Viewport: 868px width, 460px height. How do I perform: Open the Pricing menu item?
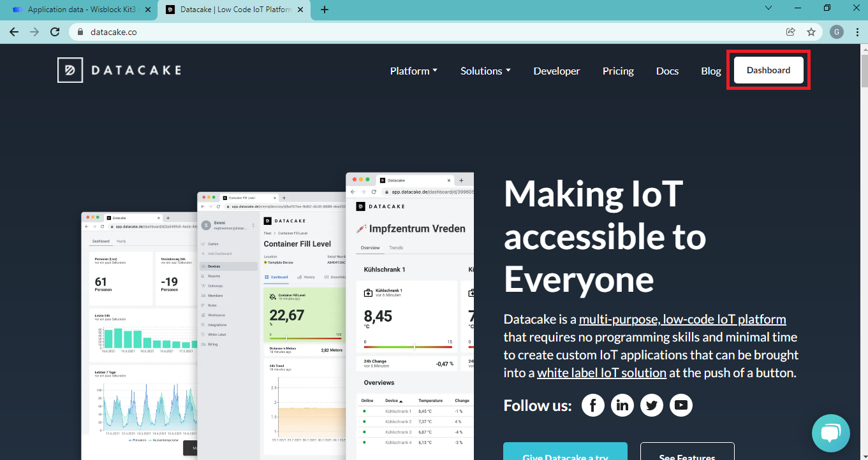[618, 71]
